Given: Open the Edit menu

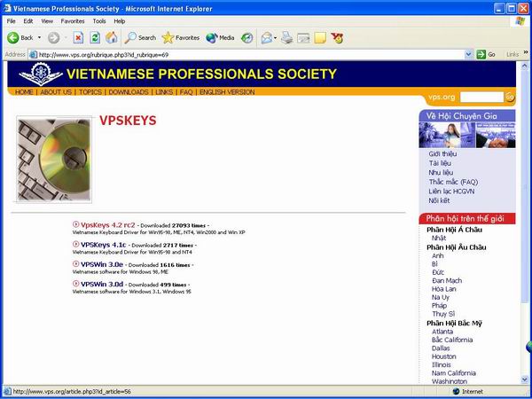Looking at the screenshot, I should coord(28,21).
